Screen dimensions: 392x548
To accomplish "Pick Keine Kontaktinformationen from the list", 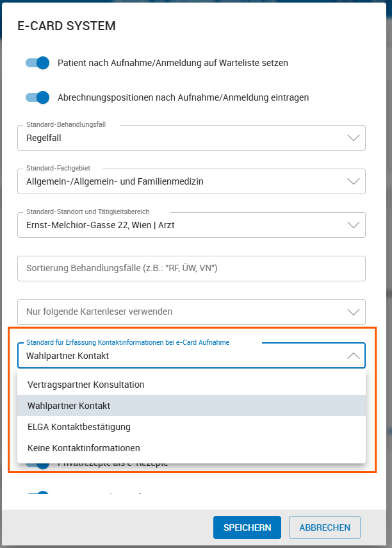I will (x=83, y=447).
